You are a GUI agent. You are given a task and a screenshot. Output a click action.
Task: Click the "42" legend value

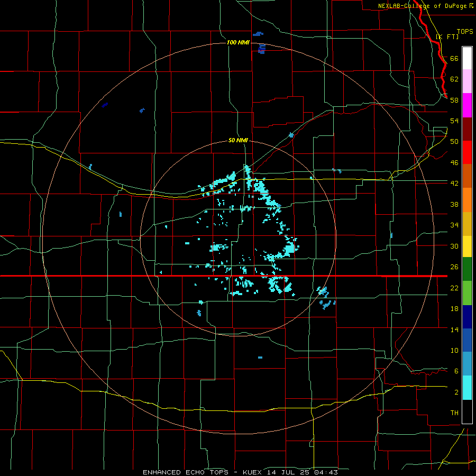click(x=454, y=184)
